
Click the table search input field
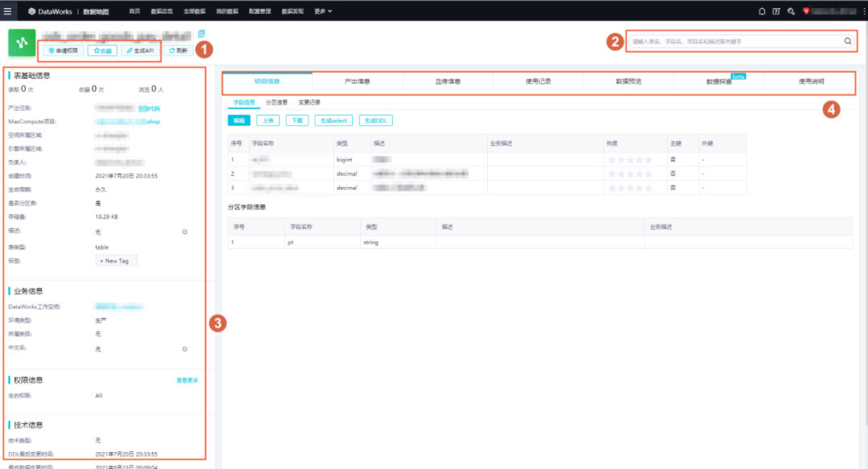point(735,42)
